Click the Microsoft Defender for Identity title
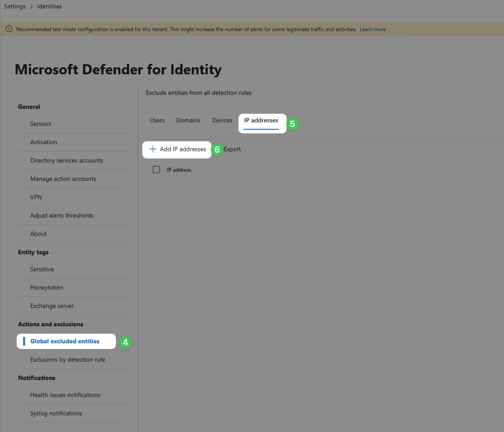Image resolution: width=504 pixels, height=432 pixels. click(x=118, y=69)
